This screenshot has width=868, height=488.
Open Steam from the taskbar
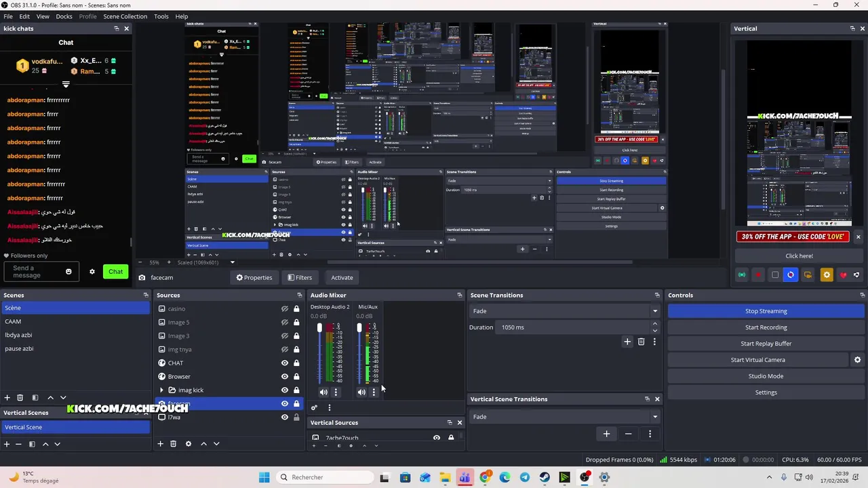click(545, 477)
